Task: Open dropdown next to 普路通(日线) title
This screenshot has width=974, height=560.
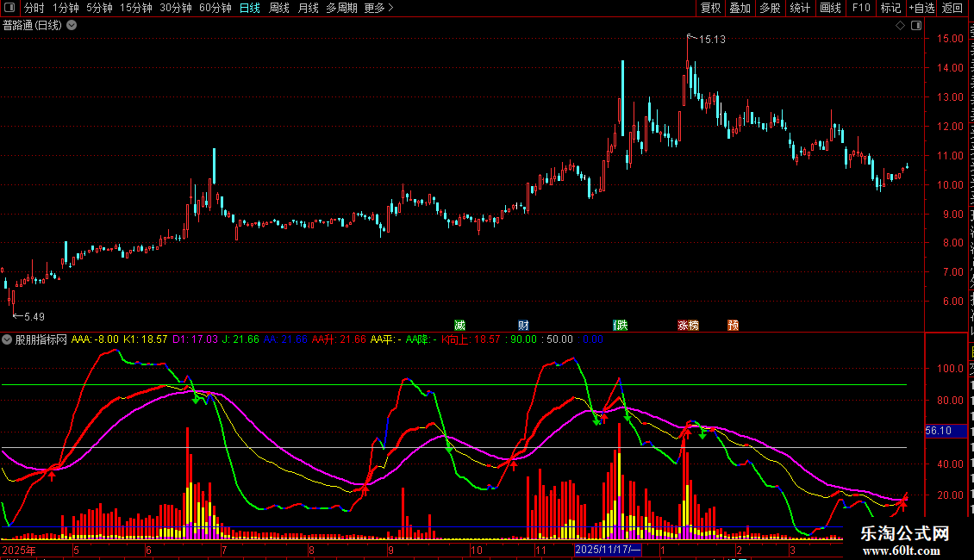Action: point(72,25)
